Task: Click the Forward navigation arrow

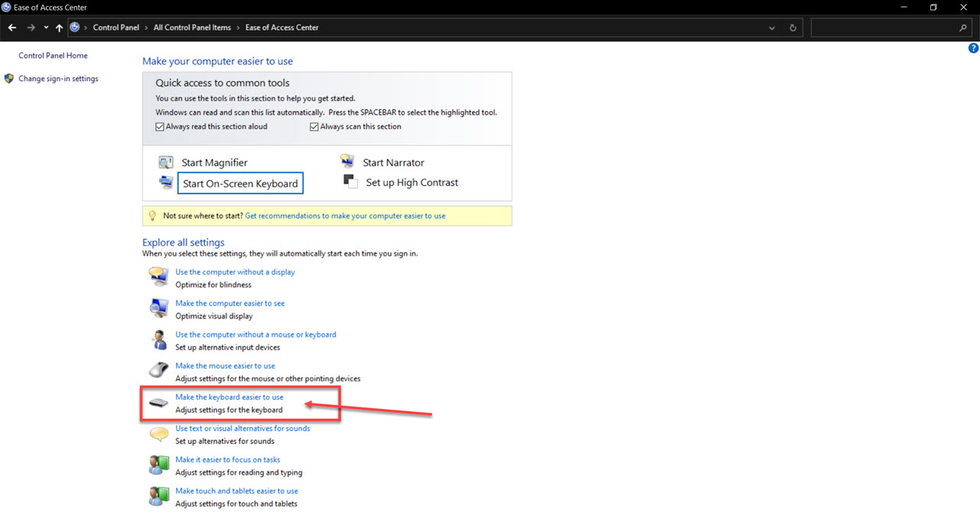Action: [x=31, y=28]
